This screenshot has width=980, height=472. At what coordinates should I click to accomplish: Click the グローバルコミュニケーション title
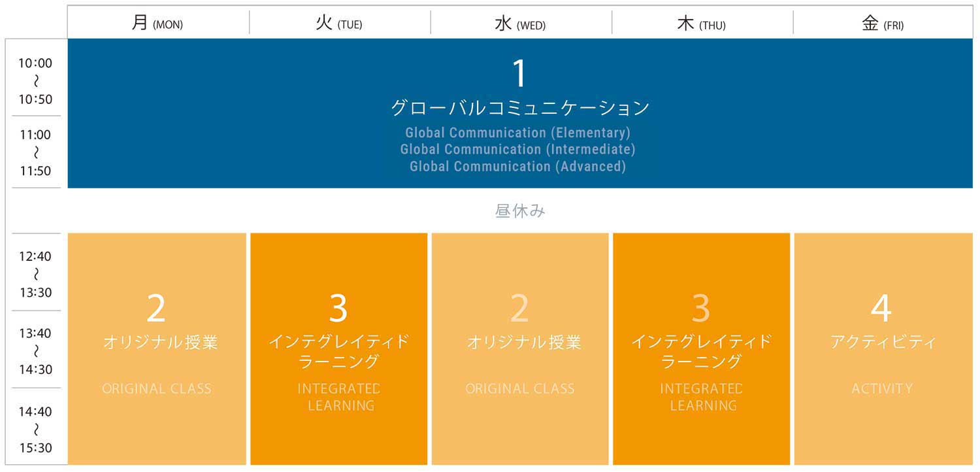tap(521, 107)
